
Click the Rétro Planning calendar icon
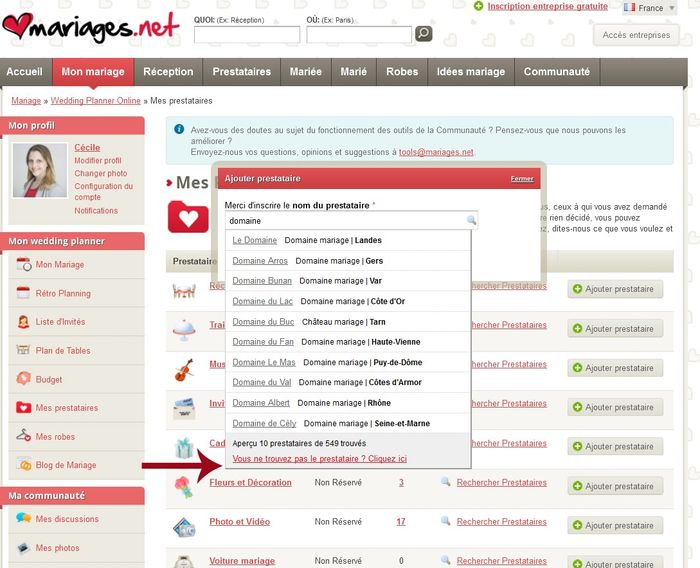click(x=23, y=293)
